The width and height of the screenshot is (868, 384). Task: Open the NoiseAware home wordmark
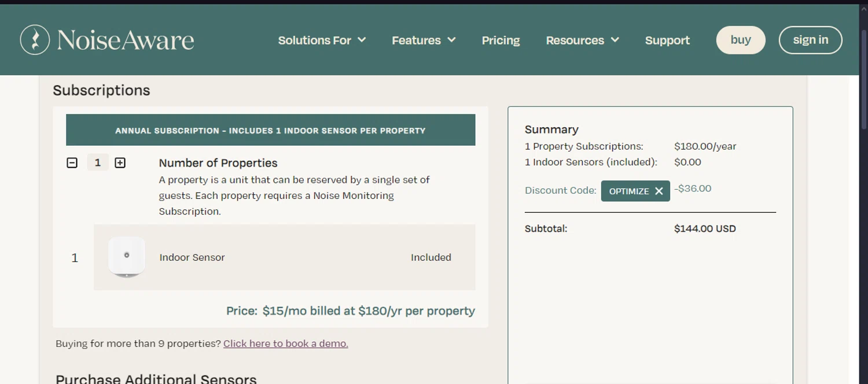pyautogui.click(x=126, y=40)
